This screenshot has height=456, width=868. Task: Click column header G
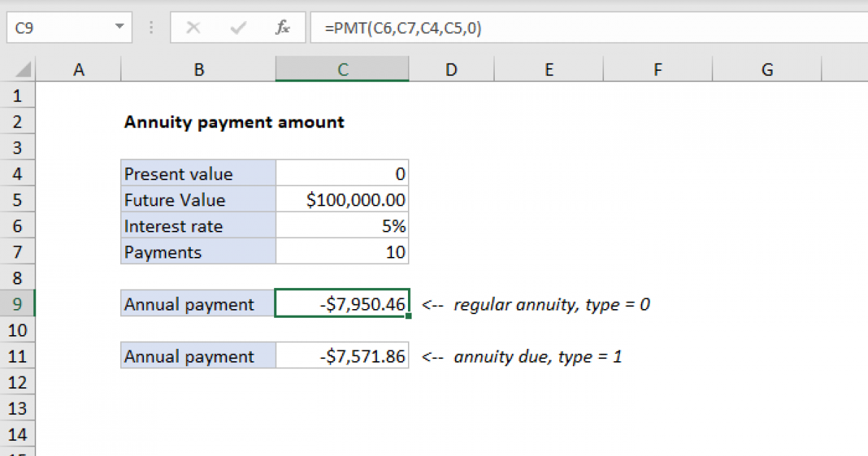tap(767, 69)
